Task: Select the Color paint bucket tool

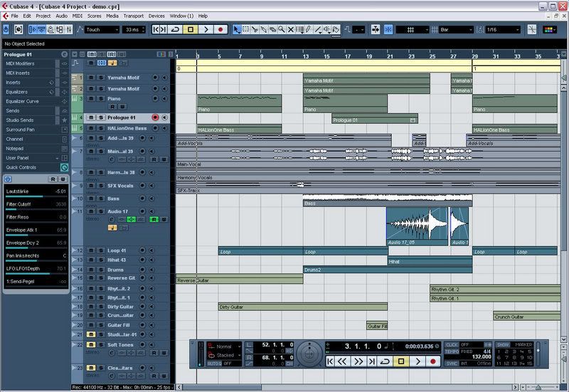Action: coord(336,29)
